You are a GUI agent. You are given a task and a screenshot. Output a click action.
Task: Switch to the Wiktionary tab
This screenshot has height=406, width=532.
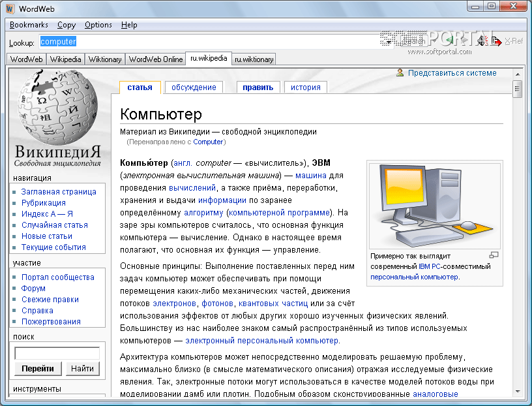(105, 59)
